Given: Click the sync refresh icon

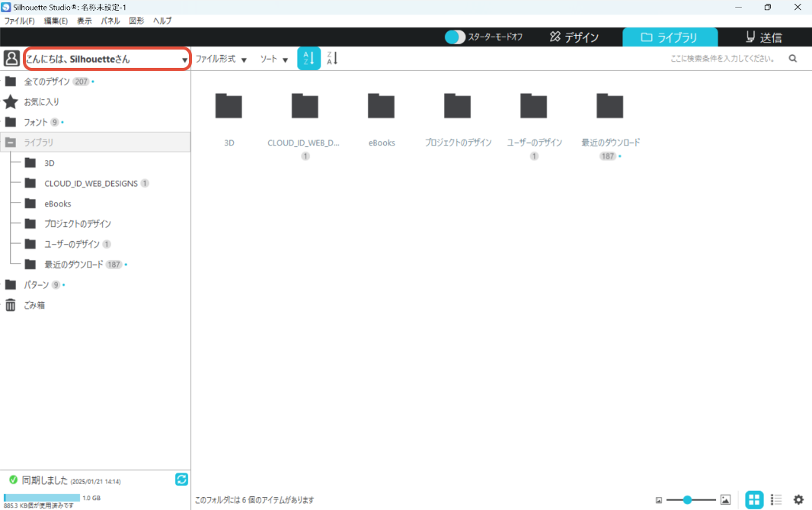Looking at the screenshot, I should [181, 480].
